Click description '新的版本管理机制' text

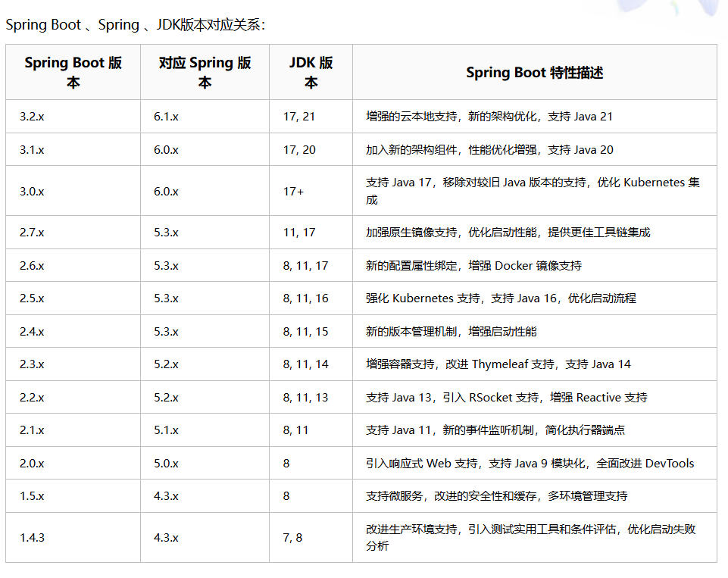[x=451, y=332]
